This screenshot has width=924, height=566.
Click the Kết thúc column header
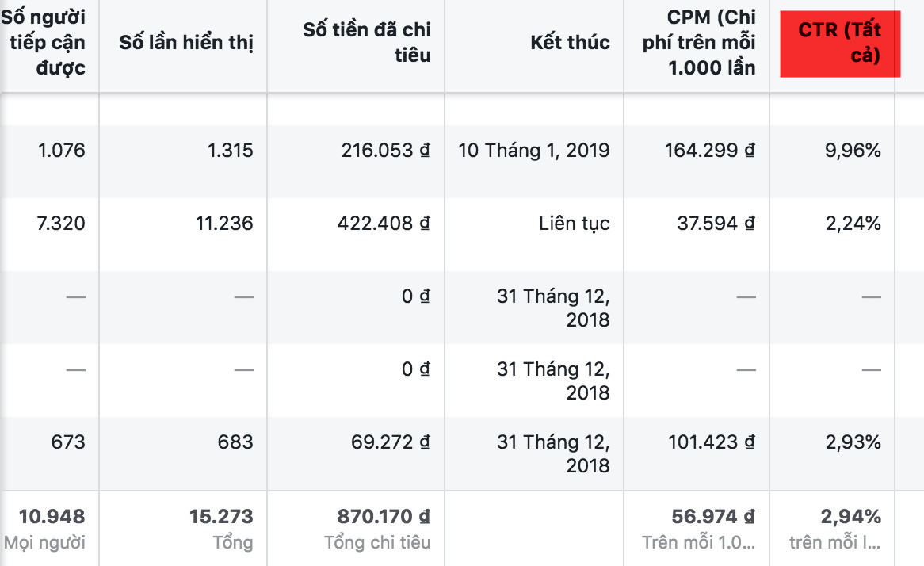570,42
